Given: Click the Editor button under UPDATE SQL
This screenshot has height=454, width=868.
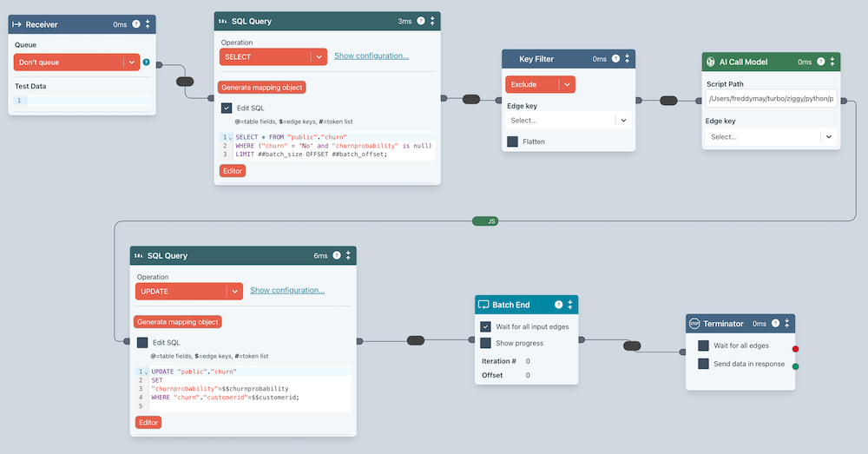Looking at the screenshot, I should tap(148, 422).
